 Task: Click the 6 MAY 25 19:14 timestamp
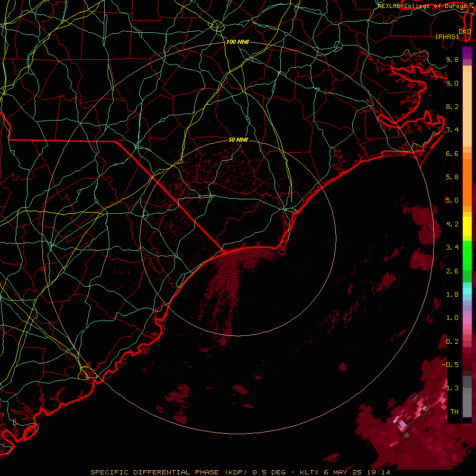point(356,472)
